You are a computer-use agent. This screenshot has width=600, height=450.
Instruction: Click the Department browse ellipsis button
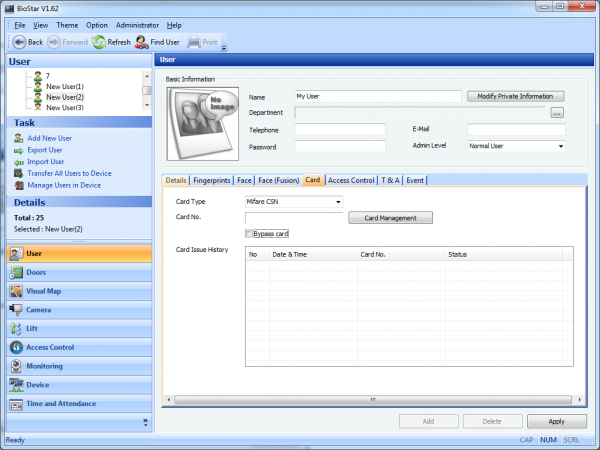(557, 113)
